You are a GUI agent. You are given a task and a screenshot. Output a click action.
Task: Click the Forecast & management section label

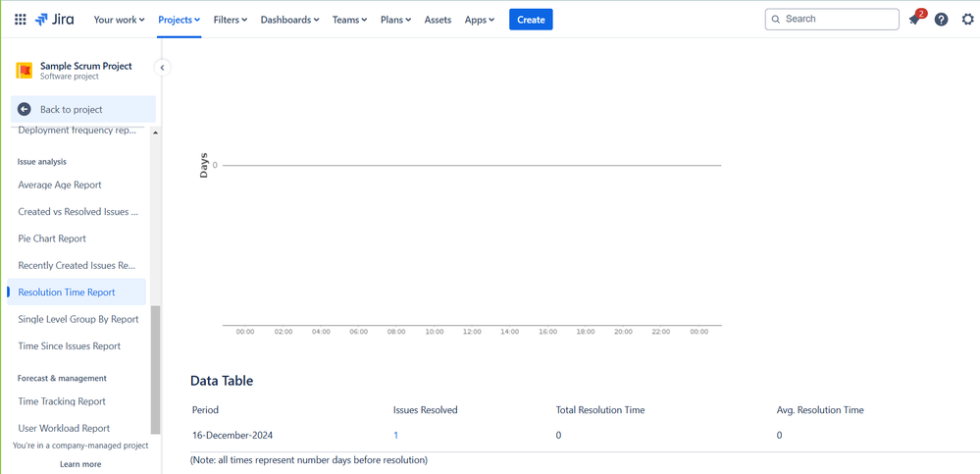(x=62, y=379)
